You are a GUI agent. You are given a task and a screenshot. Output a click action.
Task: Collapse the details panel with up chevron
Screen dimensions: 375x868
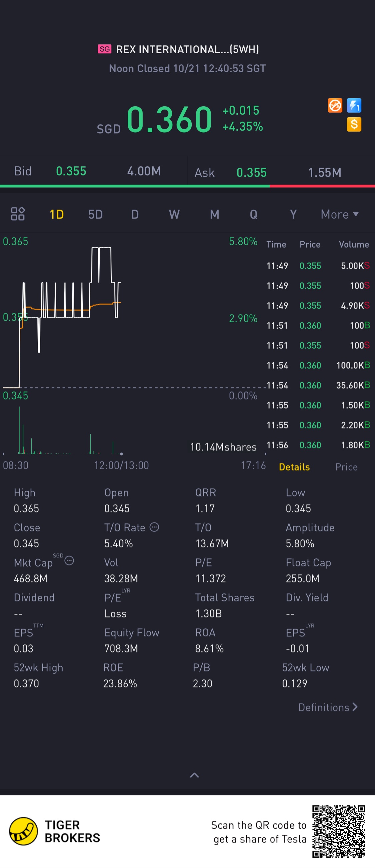pyautogui.click(x=195, y=775)
